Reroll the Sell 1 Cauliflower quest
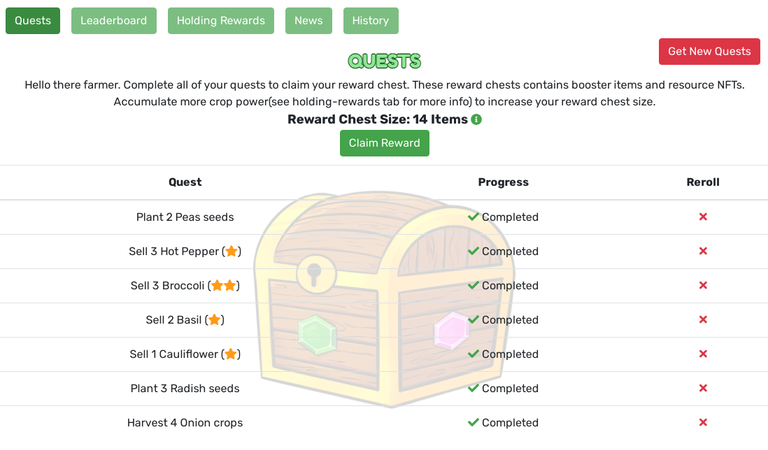Image resolution: width=768 pixels, height=450 pixels. pyautogui.click(x=703, y=354)
